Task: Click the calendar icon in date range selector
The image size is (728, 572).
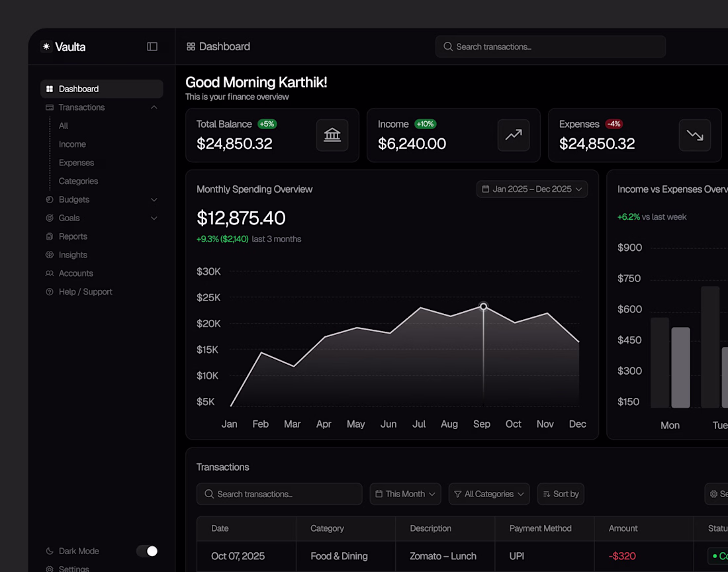Action: click(x=486, y=189)
